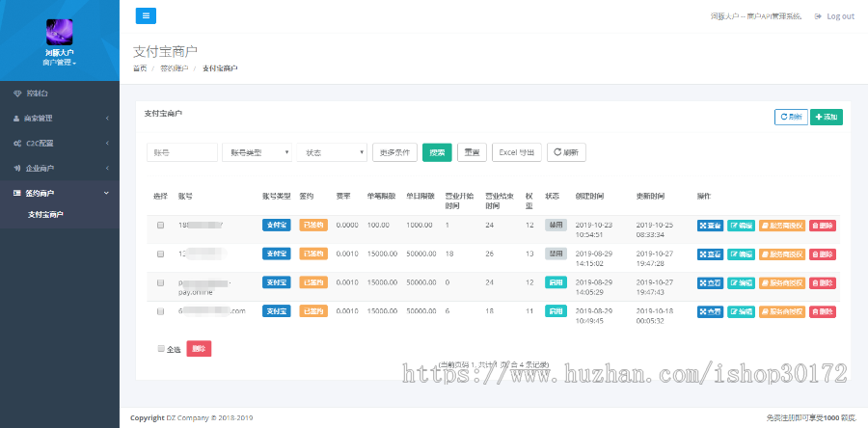This screenshot has width=868, height=428.
Task: Click the 重置 button
Action: [x=473, y=152]
